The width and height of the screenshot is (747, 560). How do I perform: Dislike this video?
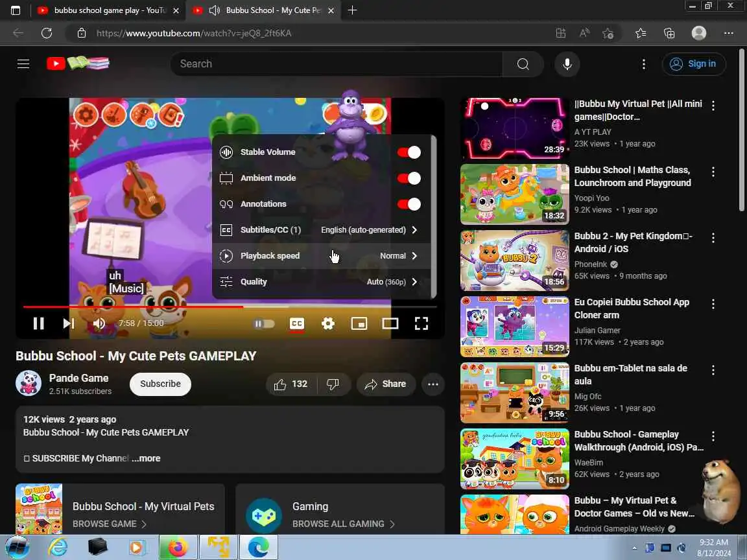[x=333, y=384]
